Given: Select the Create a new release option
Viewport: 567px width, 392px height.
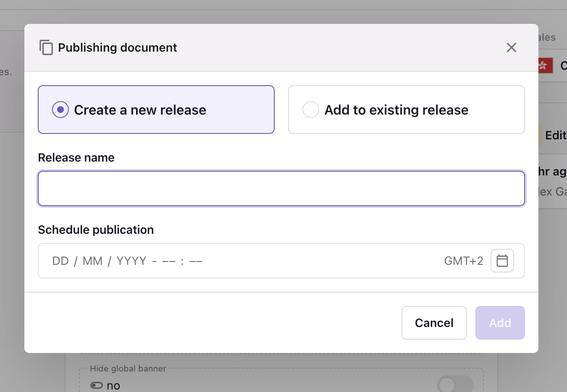Looking at the screenshot, I should click(60, 110).
